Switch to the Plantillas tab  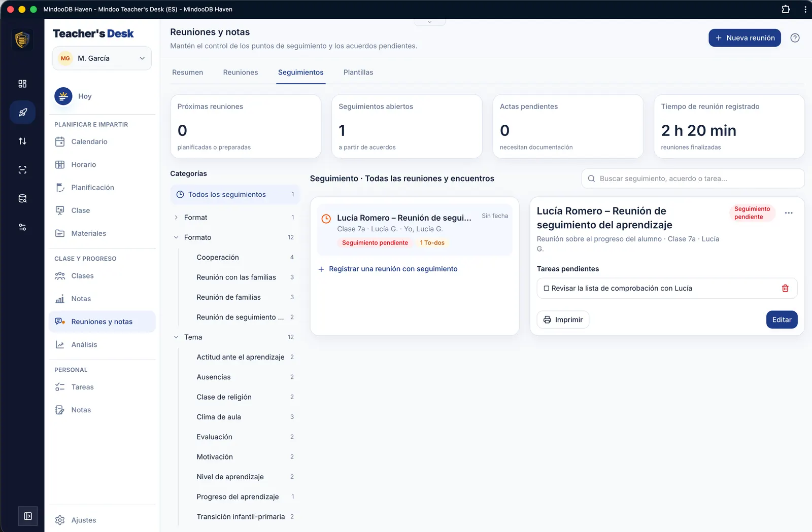pyautogui.click(x=358, y=73)
